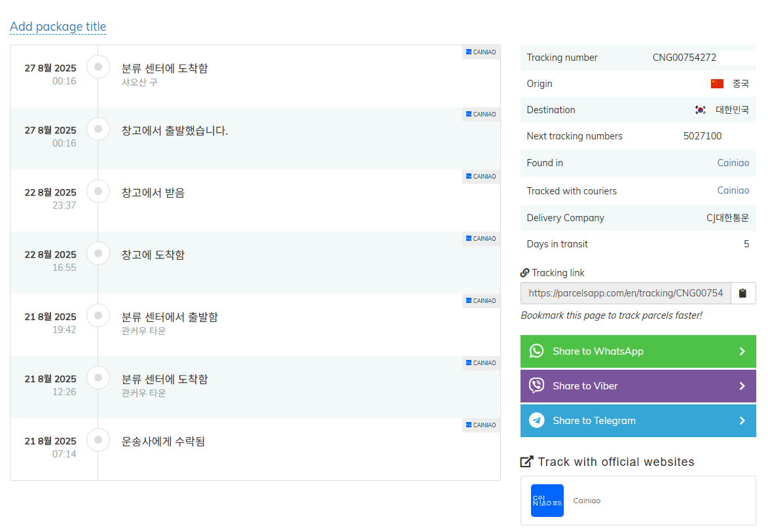Open the Cainiao official website text link
Viewport: 768px width, 532px height.
587,501
